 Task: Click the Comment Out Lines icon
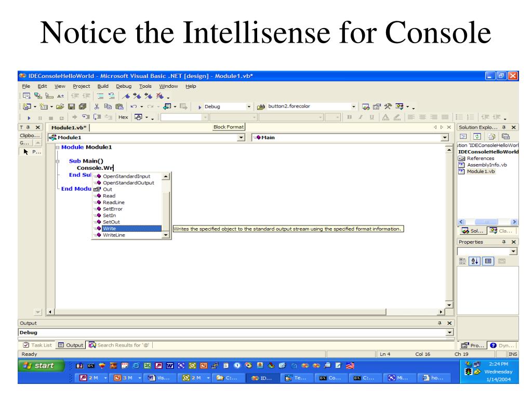(100, 96)
